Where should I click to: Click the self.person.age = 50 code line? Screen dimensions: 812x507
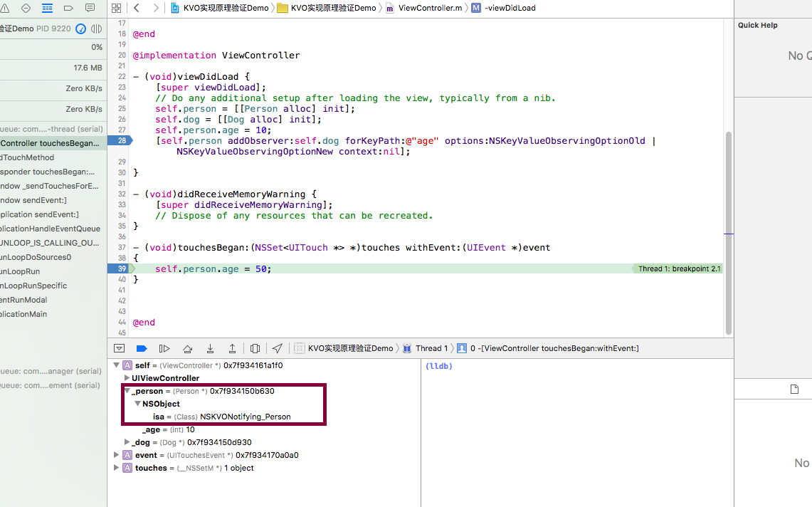click(213, 268)
